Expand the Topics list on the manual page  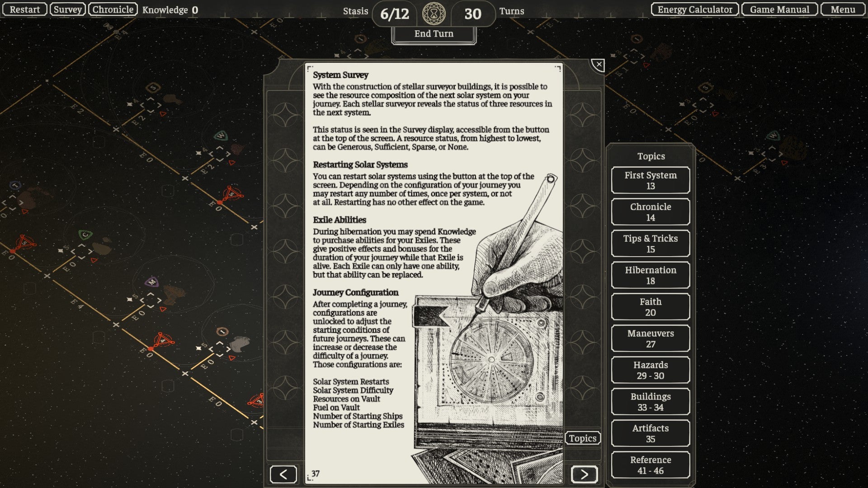(x=583, y=438)
